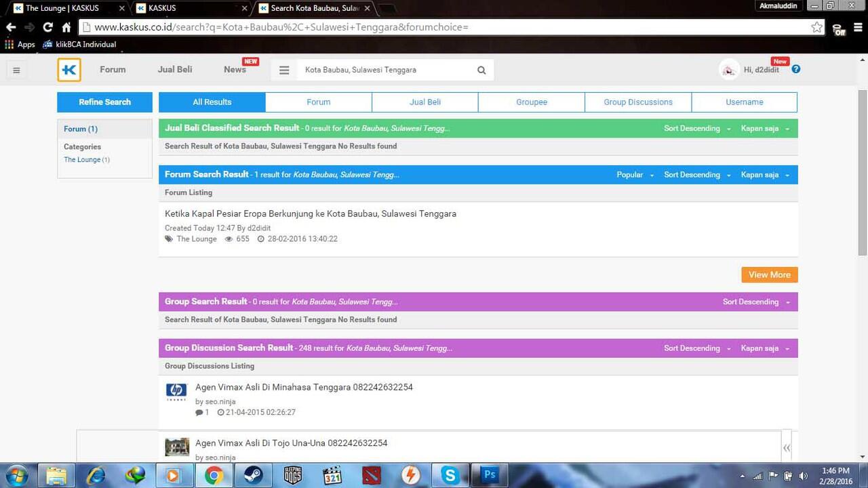Screen dimensions: 868x488
Task: Click the Refine Search button
Action: [104, 102]
